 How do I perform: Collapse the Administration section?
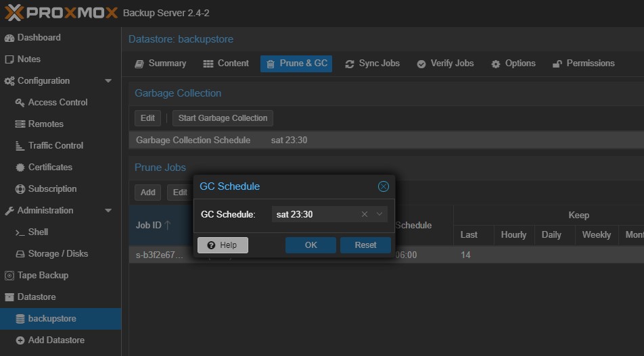tap(108, 211)
